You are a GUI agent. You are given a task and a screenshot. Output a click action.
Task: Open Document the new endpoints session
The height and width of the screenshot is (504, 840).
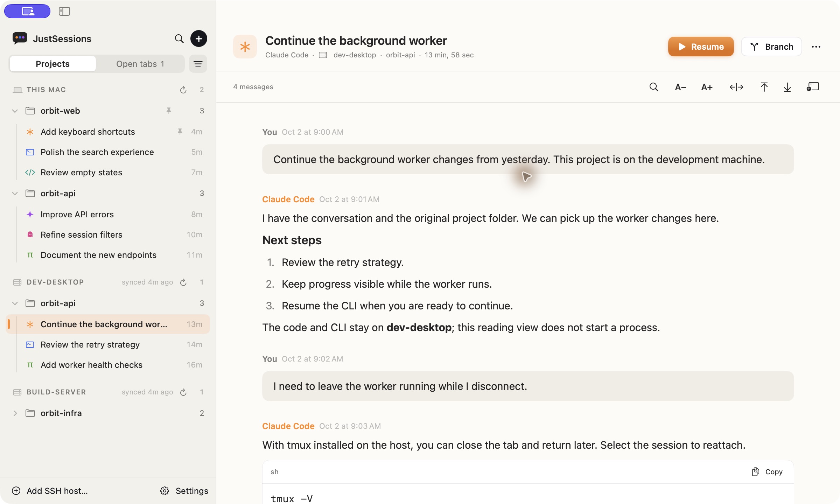pos(108,255)
